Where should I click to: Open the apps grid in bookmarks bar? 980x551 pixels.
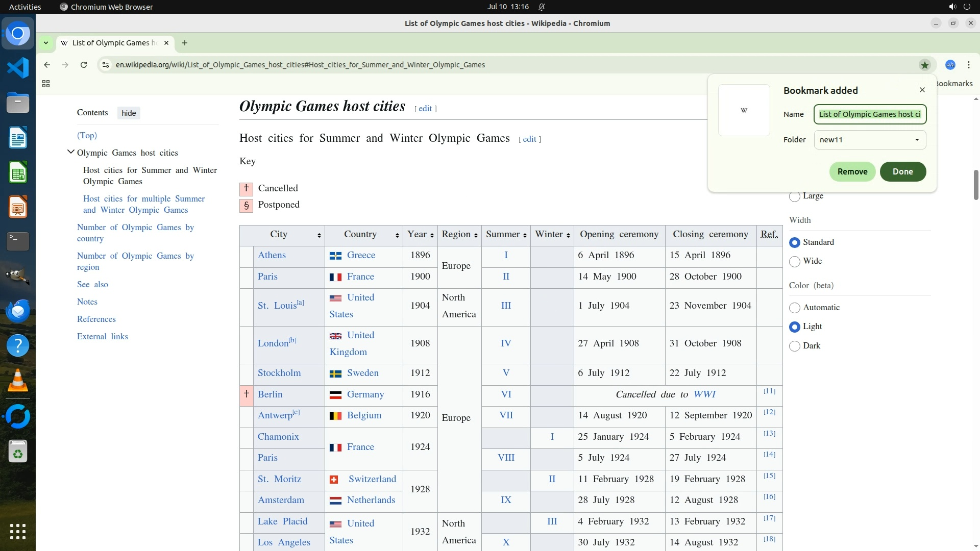coord(46,84)
